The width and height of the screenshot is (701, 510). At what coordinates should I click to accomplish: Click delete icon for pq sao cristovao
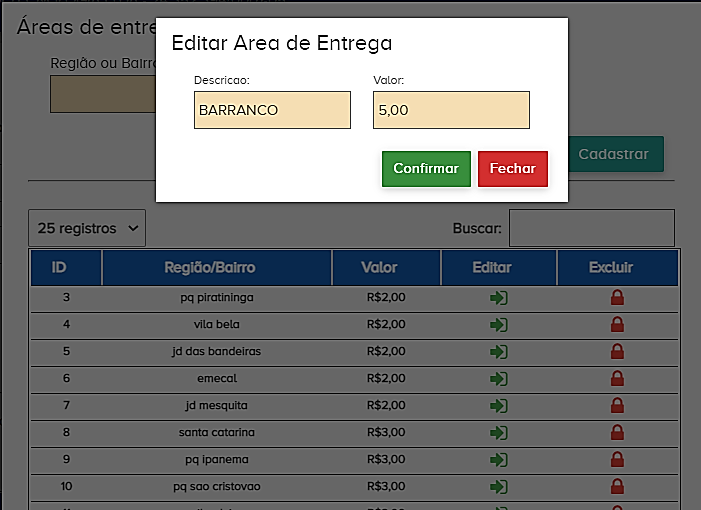pos(617,487)
